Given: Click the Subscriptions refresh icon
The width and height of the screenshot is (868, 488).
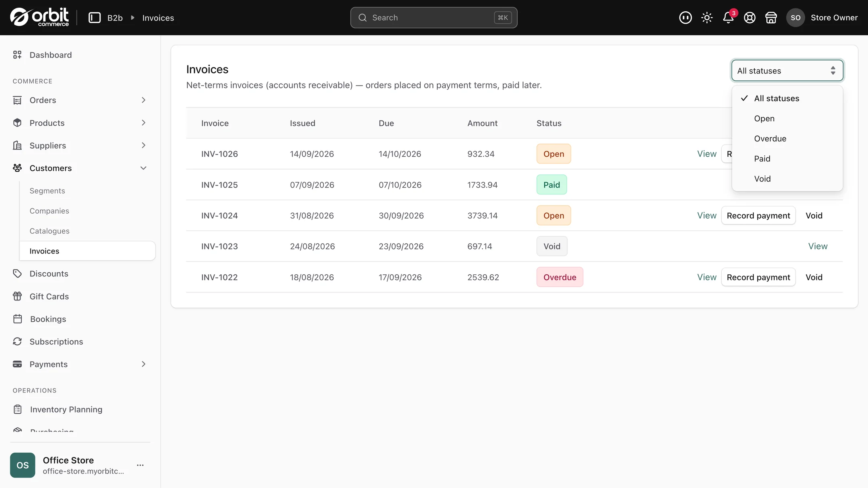Looking at the screenshot, I should (17, 341).
